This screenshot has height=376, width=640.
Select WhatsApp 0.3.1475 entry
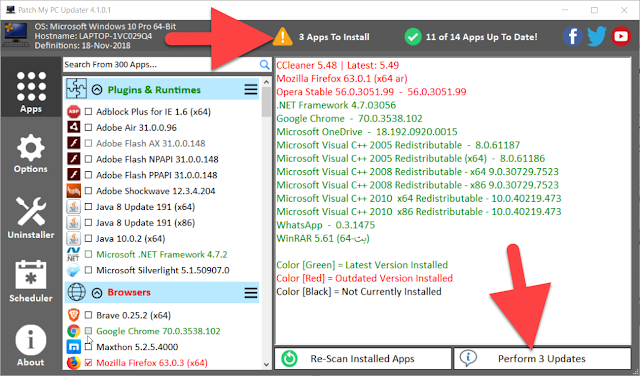(325, 225)
